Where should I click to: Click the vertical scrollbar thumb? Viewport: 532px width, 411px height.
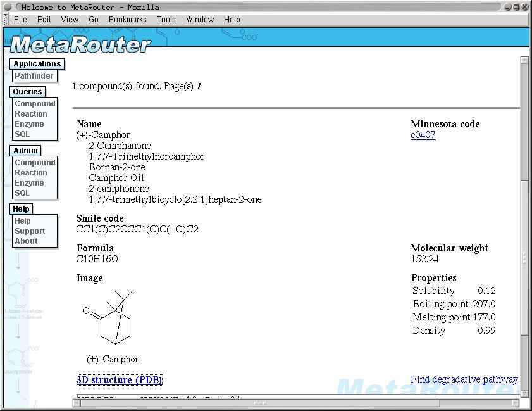click(524, 258)
